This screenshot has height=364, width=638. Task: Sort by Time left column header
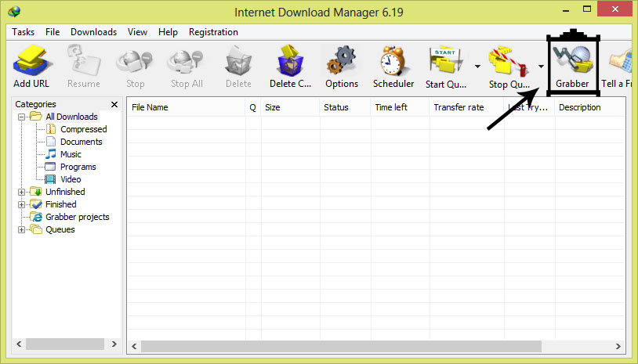point(400,107)
